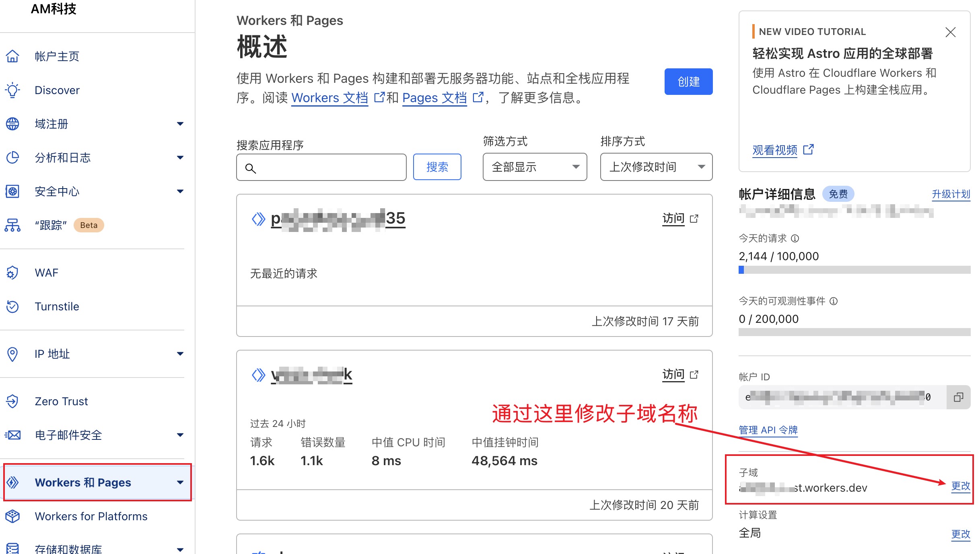Click the blue 创建 button
The image size is (980, 554).
click(x=688, y=82)
